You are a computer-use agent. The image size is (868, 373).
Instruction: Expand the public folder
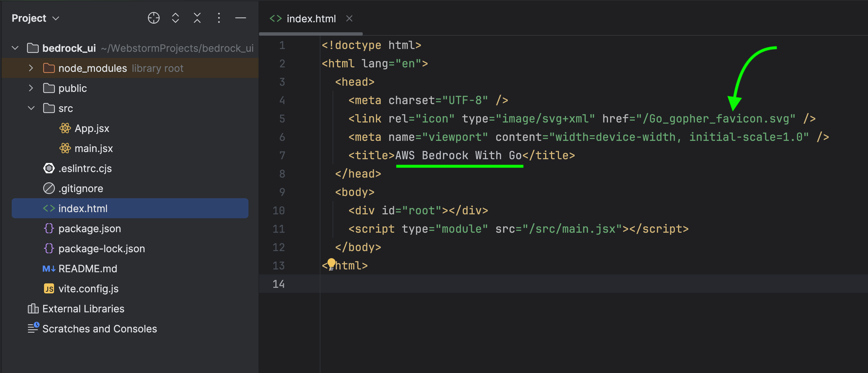[x=31, y=88]
